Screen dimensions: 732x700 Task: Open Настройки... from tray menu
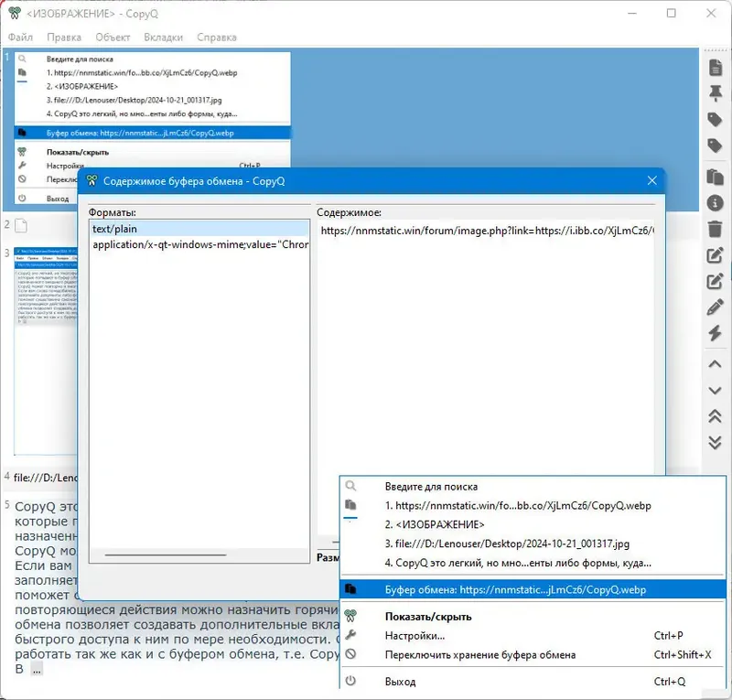[x=533, y=636]
